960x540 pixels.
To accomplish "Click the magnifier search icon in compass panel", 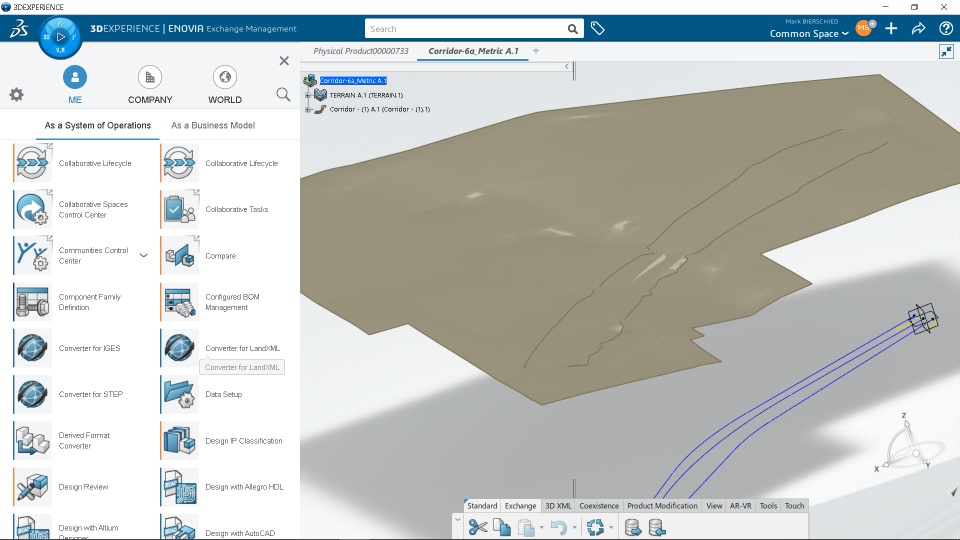I will tap(283, 94).
